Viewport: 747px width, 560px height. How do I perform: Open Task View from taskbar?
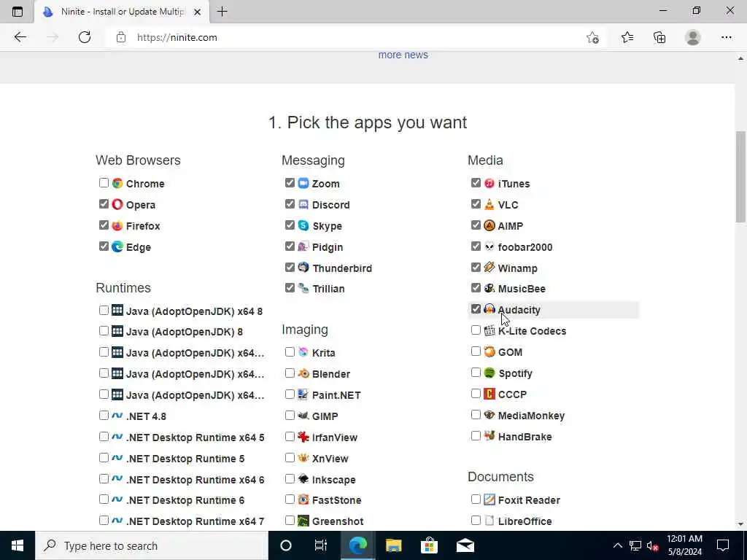[x=321, y=545]
